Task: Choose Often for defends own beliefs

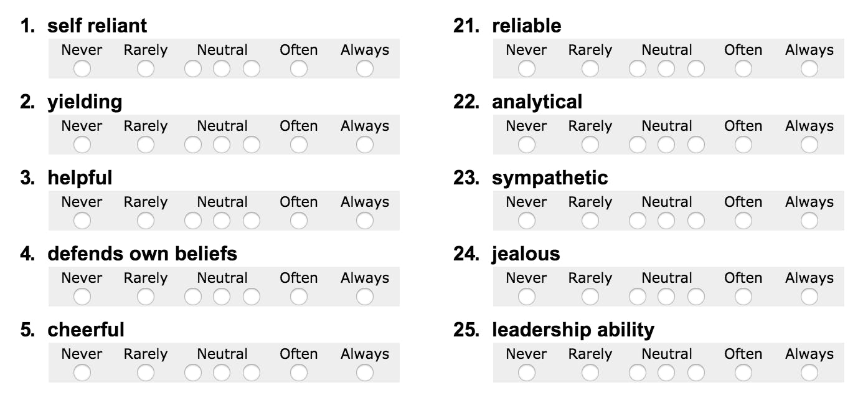Action: click(x=299, y=297)
